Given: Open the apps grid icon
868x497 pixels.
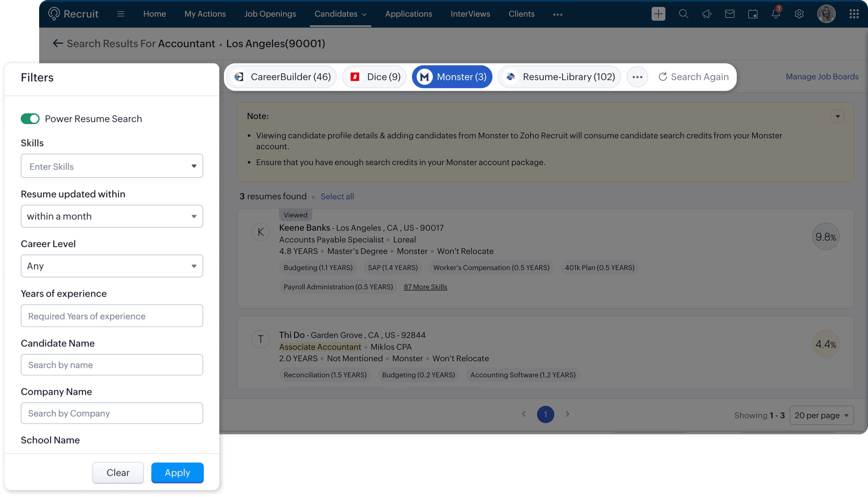Looking at the screenshot, I should [854, 14].
